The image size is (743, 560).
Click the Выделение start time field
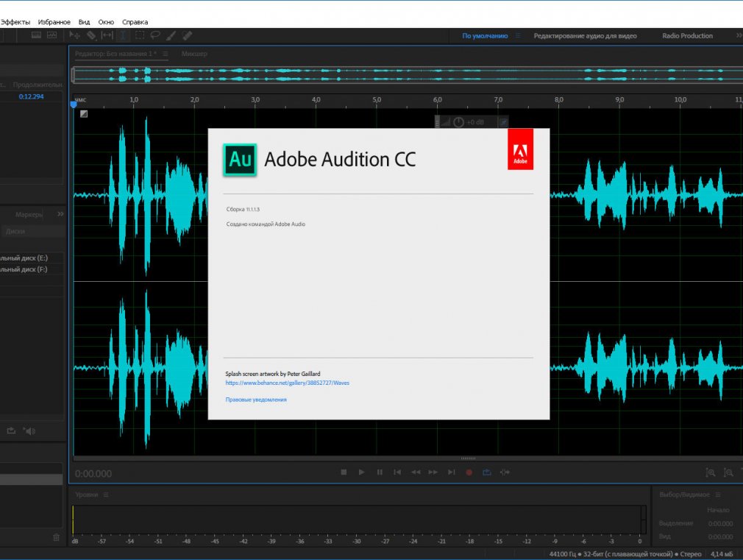tap(720, 524)
